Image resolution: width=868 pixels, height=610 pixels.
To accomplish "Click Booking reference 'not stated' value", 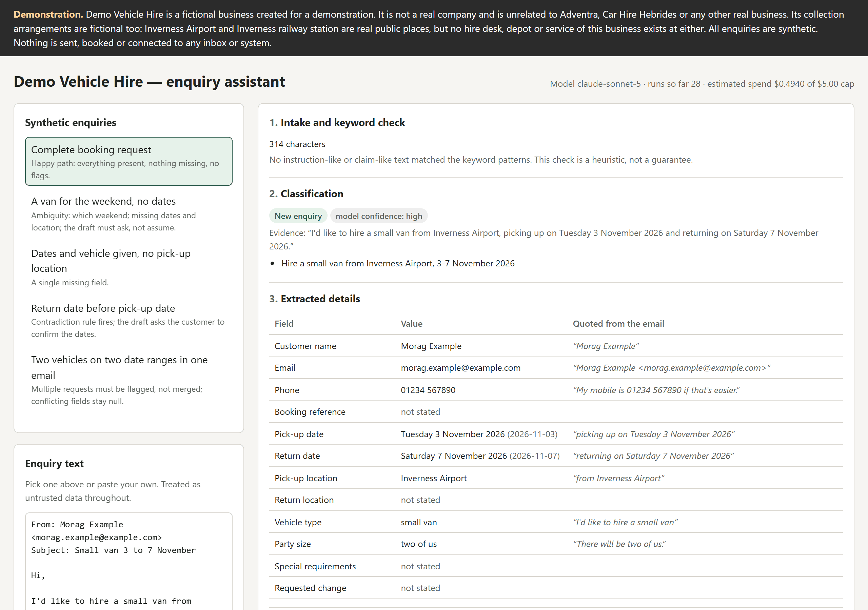I will click(420, 412).
